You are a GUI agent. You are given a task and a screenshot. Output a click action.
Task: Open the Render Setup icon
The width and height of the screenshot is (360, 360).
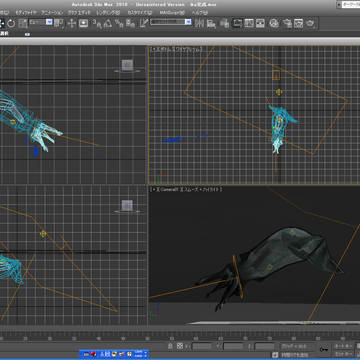[287, 23]
